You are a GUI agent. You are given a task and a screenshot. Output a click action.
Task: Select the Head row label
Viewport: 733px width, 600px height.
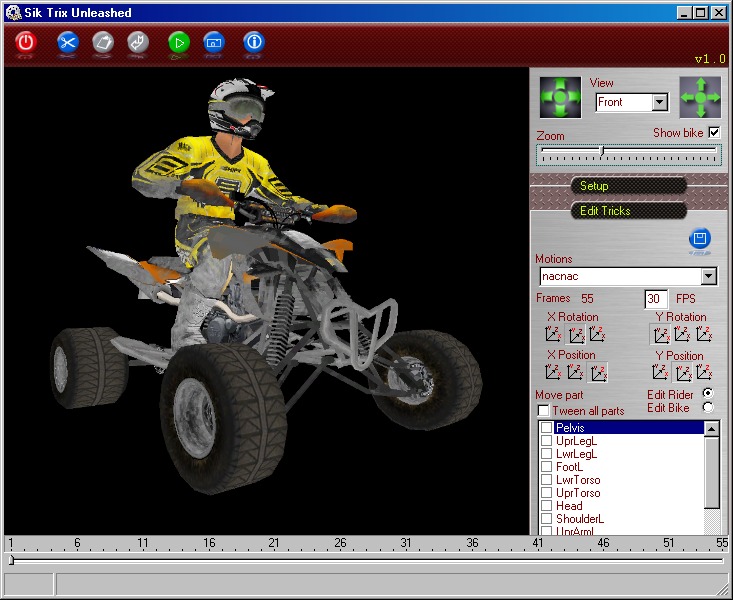[569, 506]
